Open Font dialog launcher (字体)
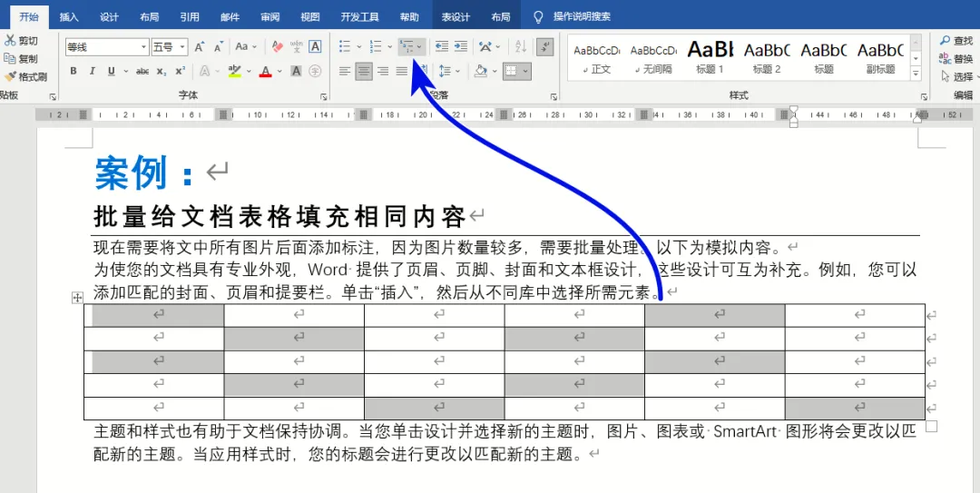The height and width of the screenshot is (493, 980). (324, 97)
